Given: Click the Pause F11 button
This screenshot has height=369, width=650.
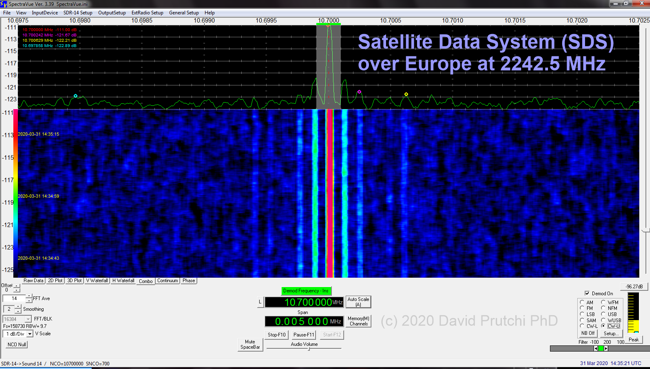Looking at the screenshot, I should click(x=304, y=335).
